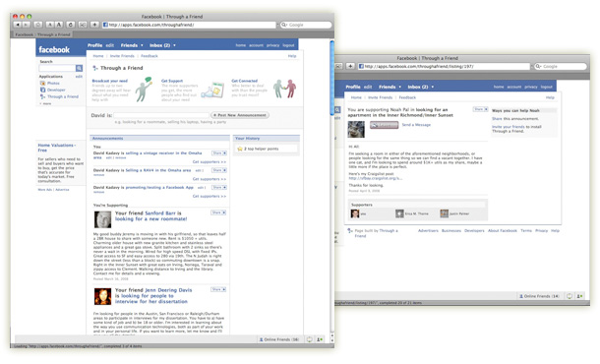Click logout in left window's blue bar
This screenshot has width=600, height=364.
point(288,45)
